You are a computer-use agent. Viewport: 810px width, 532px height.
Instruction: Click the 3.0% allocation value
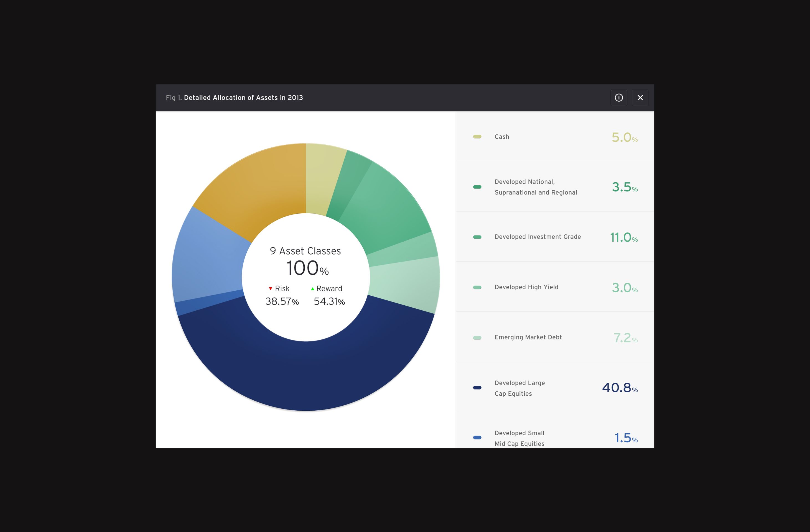click(625, 288)
